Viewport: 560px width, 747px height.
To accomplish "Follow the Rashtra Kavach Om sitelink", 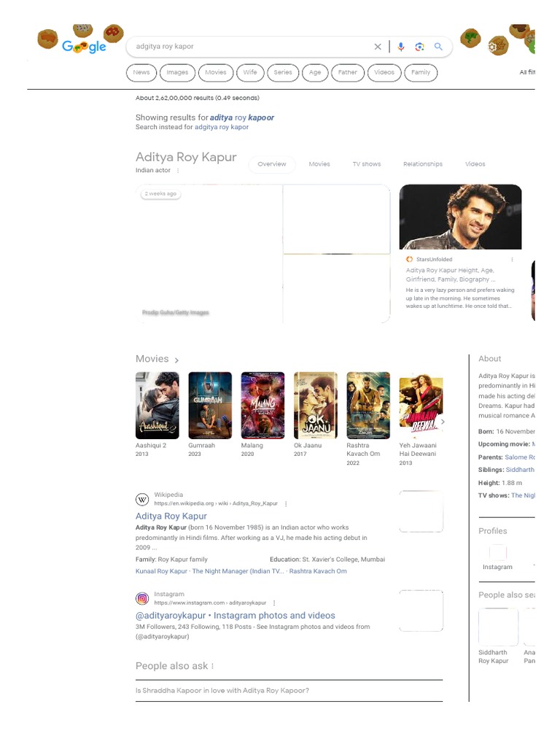I will (x=318, y=571).
